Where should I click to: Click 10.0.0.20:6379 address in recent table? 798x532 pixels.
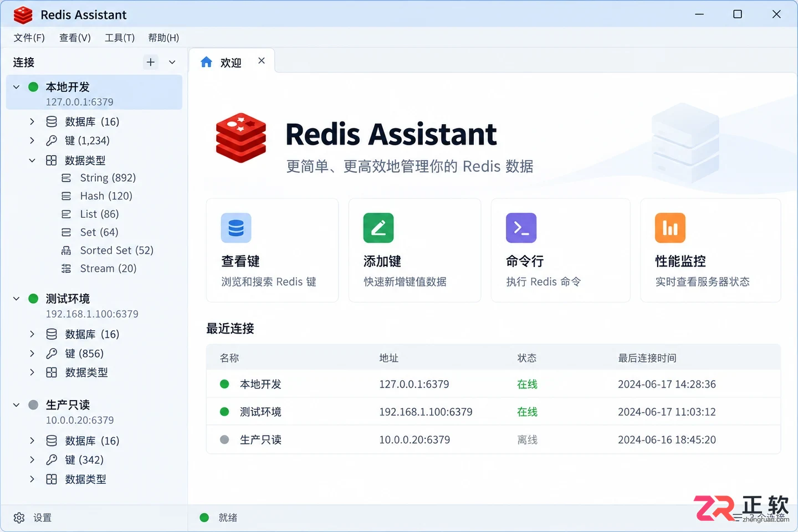[415, 440]
